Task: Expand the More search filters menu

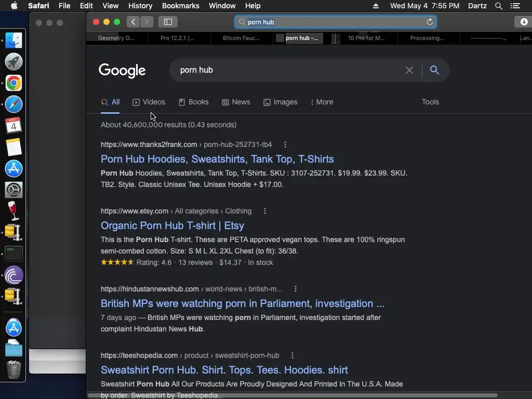Action: coord(322,102)
